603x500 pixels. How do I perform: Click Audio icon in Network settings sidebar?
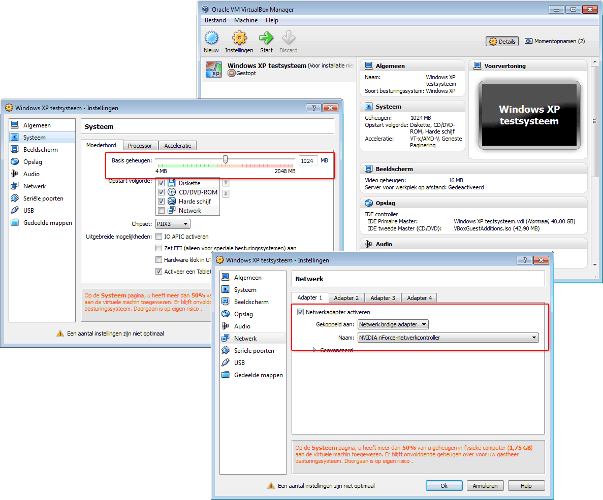[x=225, y=326]
